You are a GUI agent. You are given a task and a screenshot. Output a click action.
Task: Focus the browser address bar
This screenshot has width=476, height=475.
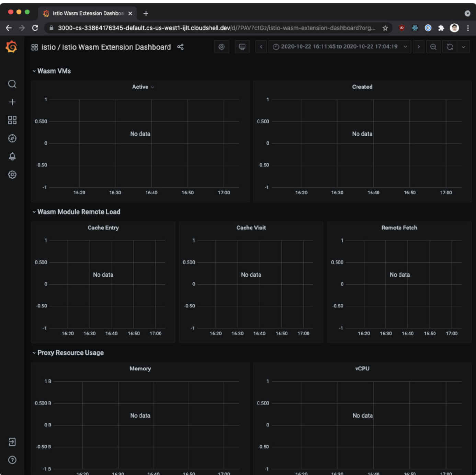tap(216, 28)
